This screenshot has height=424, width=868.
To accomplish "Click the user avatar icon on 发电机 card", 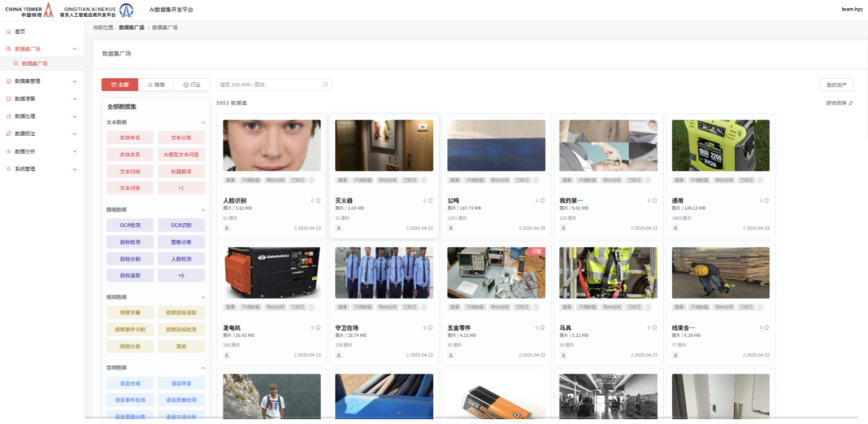I will click(x=227, y=356).
